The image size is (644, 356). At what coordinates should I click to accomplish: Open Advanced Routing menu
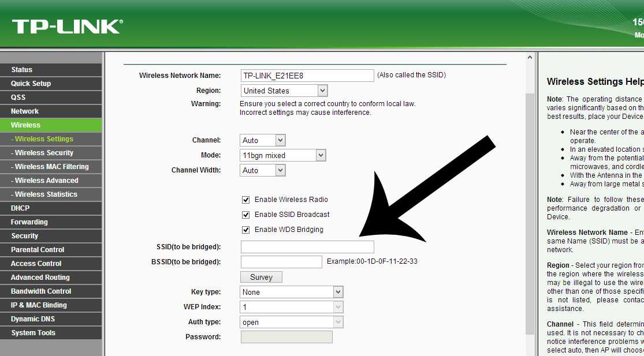[x=50, y=278]
